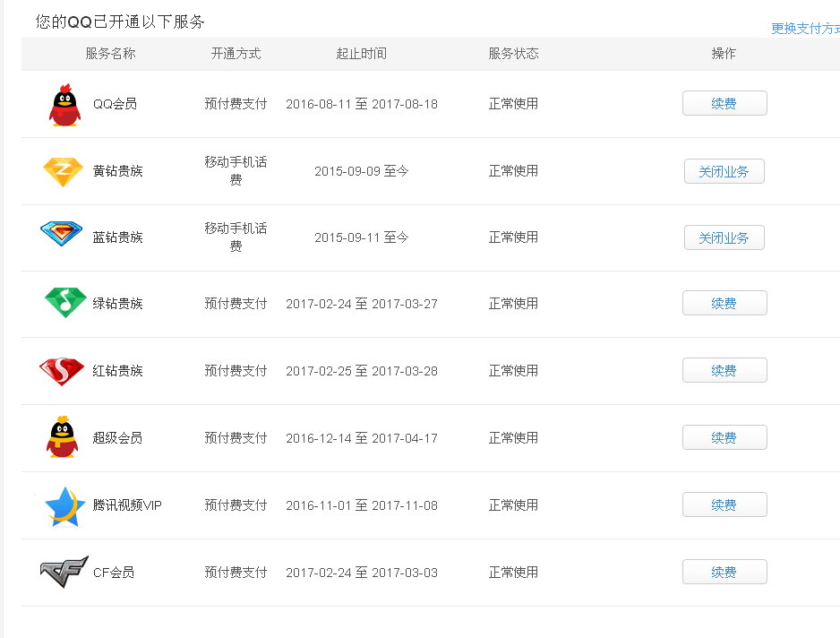Screen dimensions: 840x638
Task: Select the CF会员 service name
Action: point(114,573)
